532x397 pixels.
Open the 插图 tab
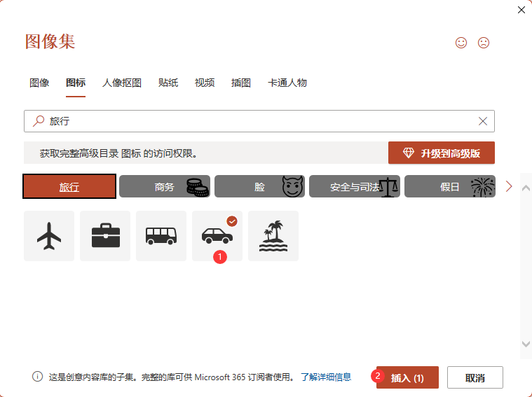(241, 83)
